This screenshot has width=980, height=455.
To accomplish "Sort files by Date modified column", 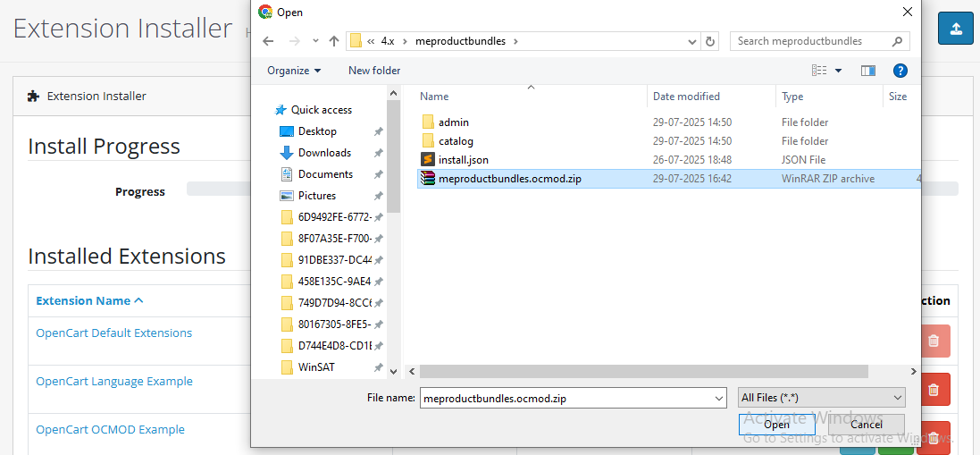I will click(x=686, y=97).
